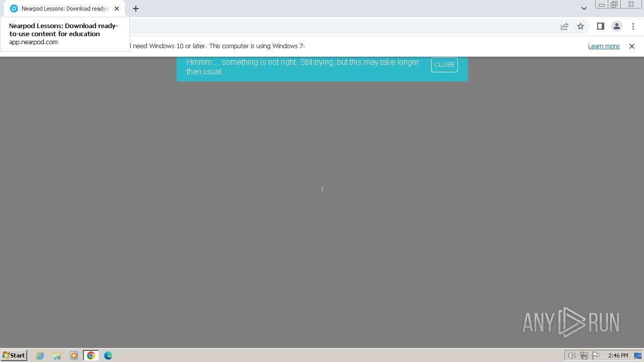Launch Internet Explorer from taskbar

click(40, 355)
